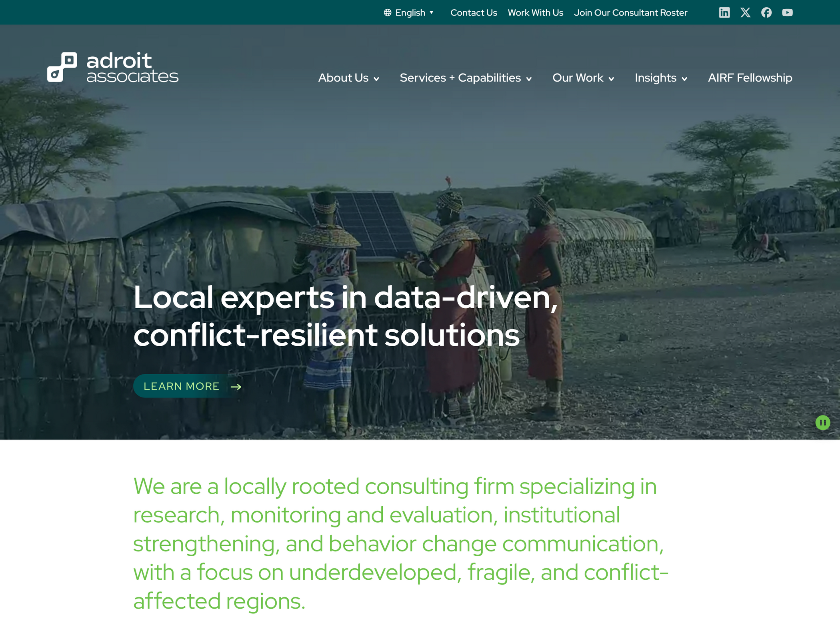840x627 pixels.
Task: Click the arrow icon beside Learn More
Action: pyautogui.click(x=236, y=387)
